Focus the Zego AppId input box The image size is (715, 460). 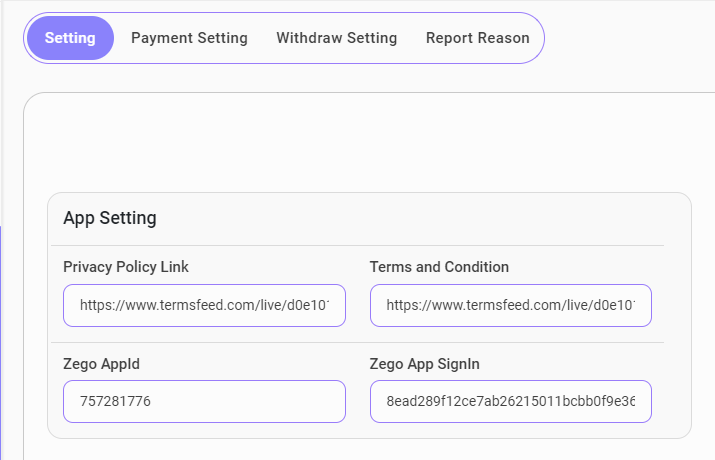point(204,401)
